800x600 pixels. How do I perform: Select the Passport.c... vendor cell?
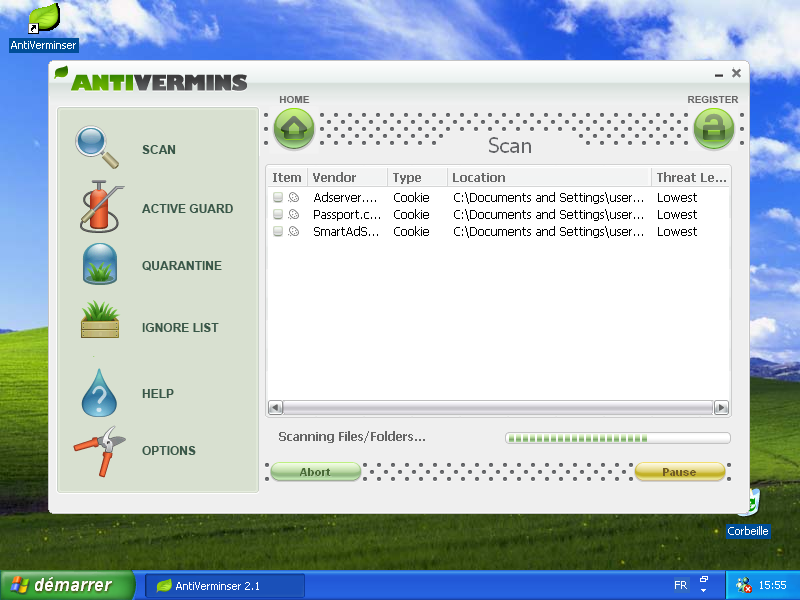tap(347, 214)
